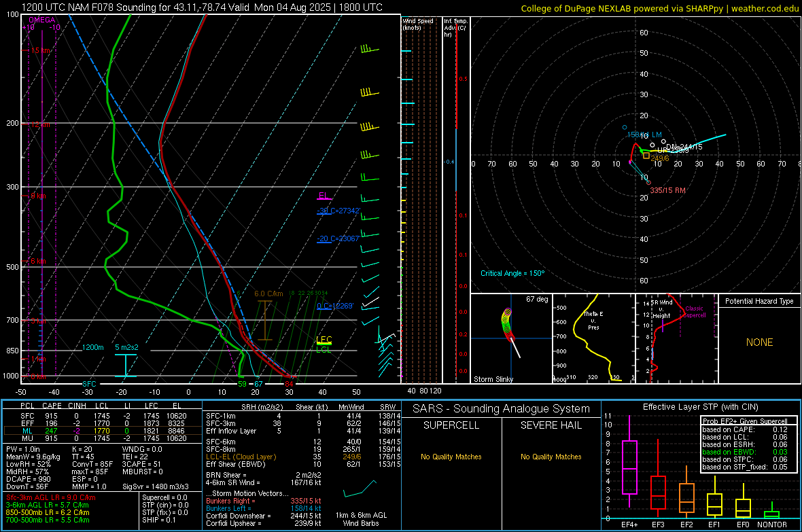Click the NONE hazard type text
The width and height of the screenshot is (802, 532).
[759, 342]
